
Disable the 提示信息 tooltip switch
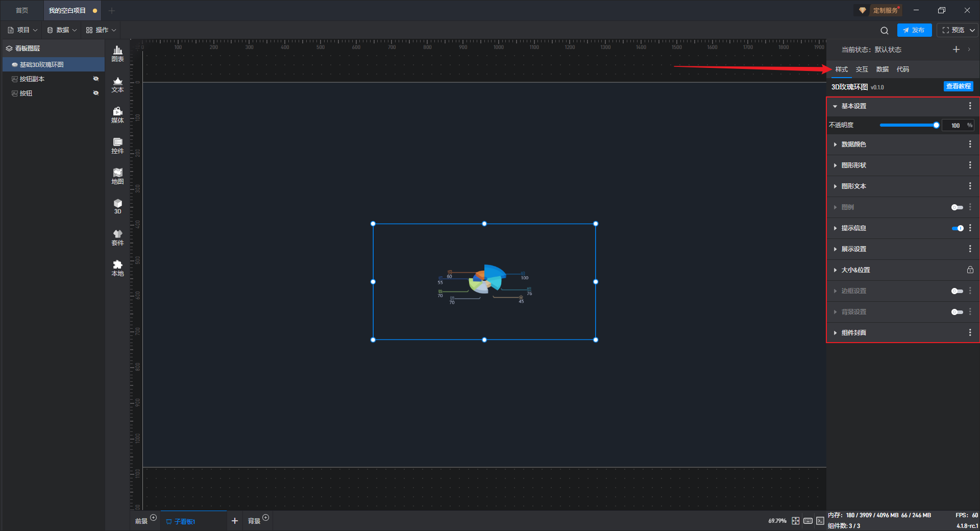958,228
